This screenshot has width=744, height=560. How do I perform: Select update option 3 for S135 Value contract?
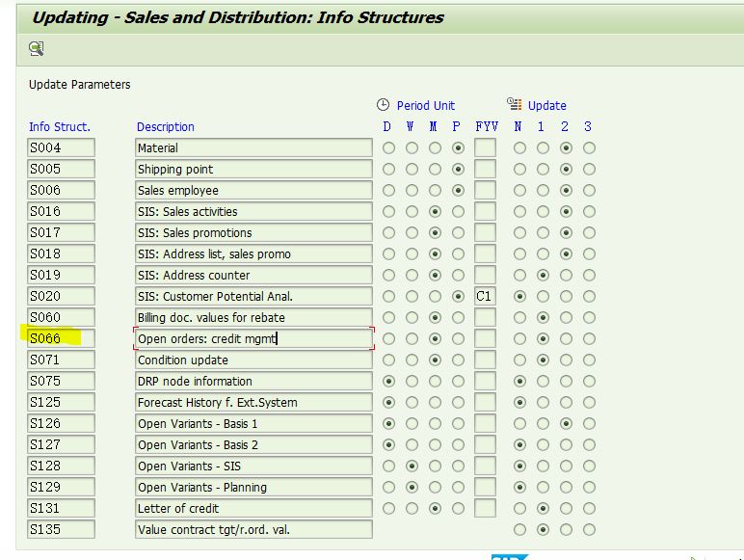coord(589,529)
